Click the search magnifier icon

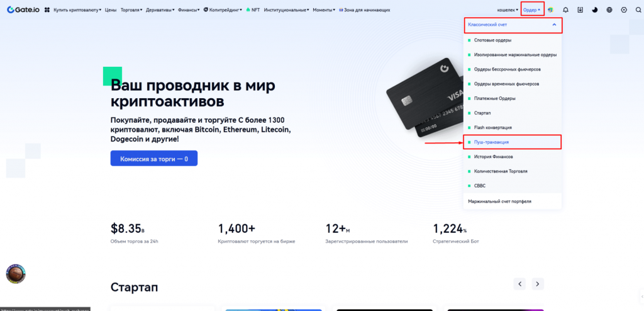coord(638,10)
